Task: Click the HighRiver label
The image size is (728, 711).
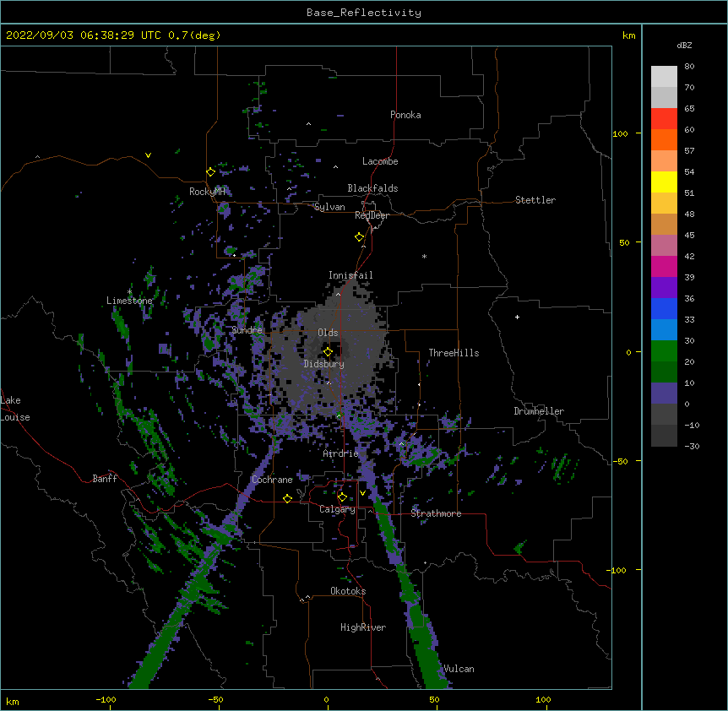Action: [363, 627]
